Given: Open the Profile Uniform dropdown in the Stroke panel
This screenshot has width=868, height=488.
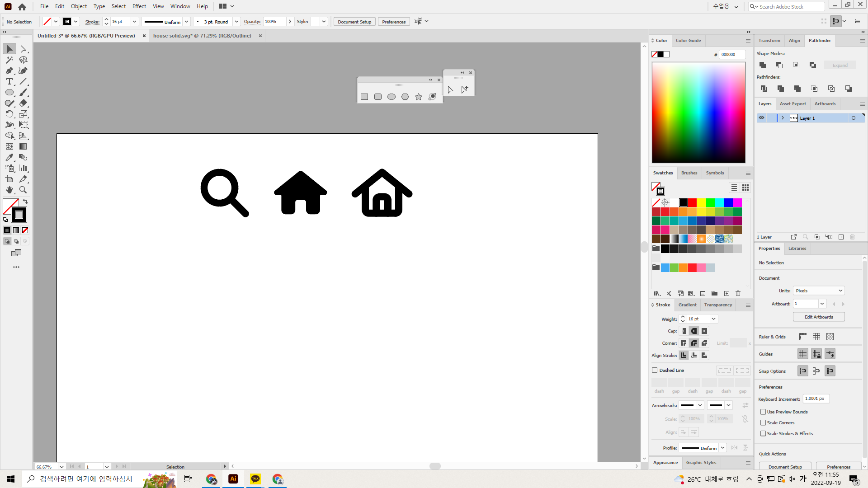Looking at the screenshot, I should pos(723,448).
